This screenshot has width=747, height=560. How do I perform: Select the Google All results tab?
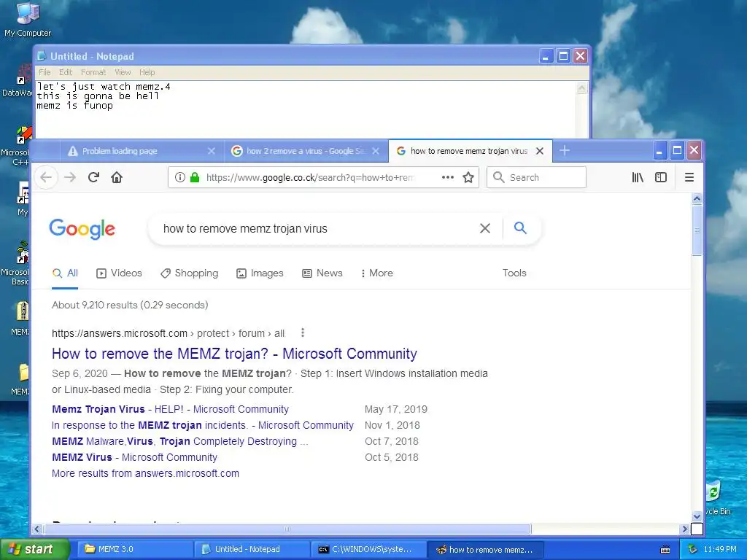point(65,273)
